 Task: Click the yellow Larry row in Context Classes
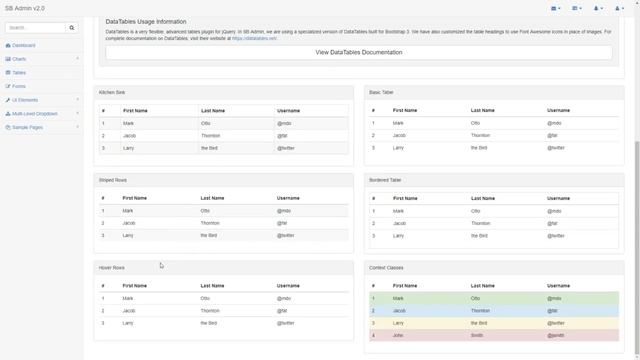click(x=494, y=323)
